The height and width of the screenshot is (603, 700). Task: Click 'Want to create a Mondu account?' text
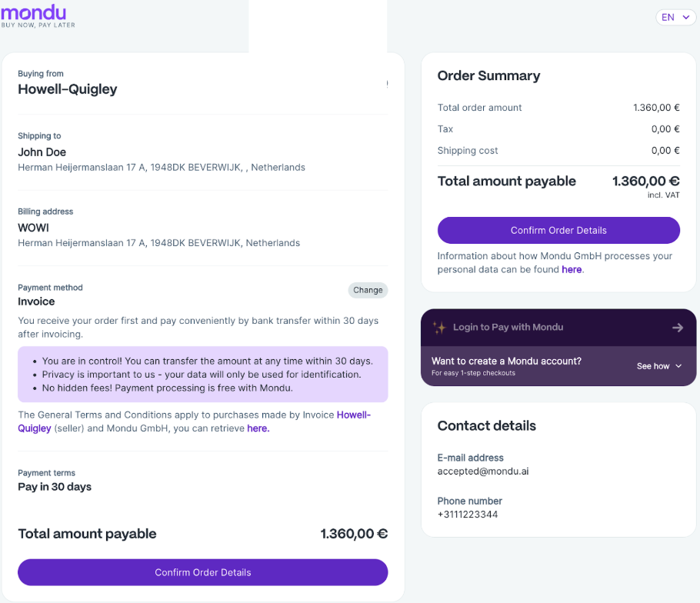tap(506, 361)
